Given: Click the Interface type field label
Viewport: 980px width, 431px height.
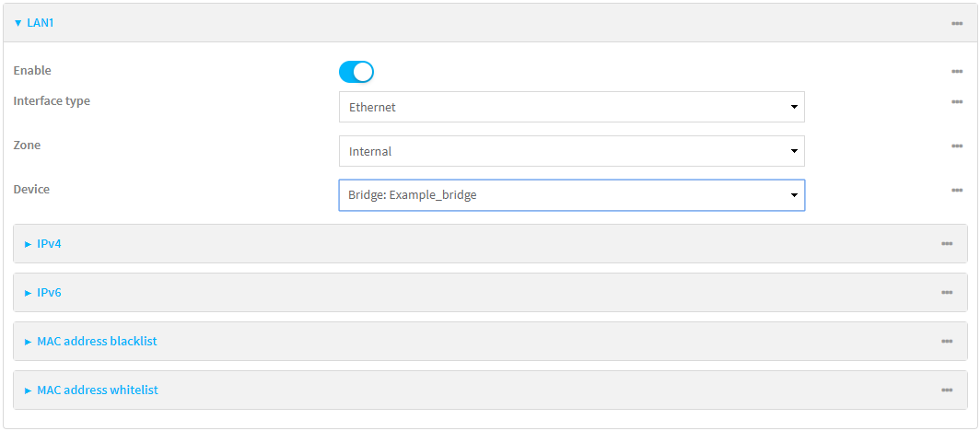Looking at the screenshot, I should click(x=52, y=101).
